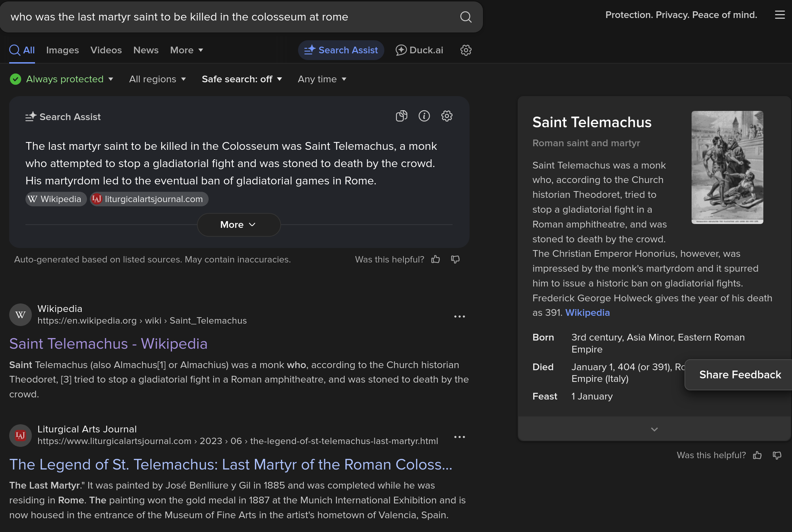Click the Share Feedback button

pyautogui.click(x=740, y=374)
